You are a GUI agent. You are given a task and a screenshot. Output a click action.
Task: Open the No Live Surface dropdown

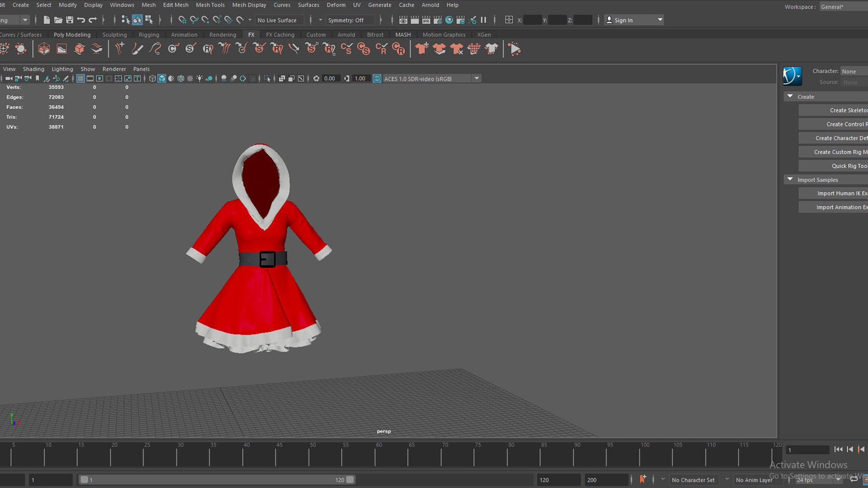coord(280,20)
